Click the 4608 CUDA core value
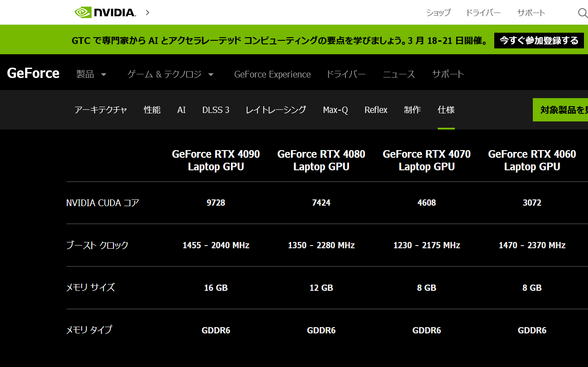Image resolution: width=588 pixels, height=367 pixels. click(427, 203)
